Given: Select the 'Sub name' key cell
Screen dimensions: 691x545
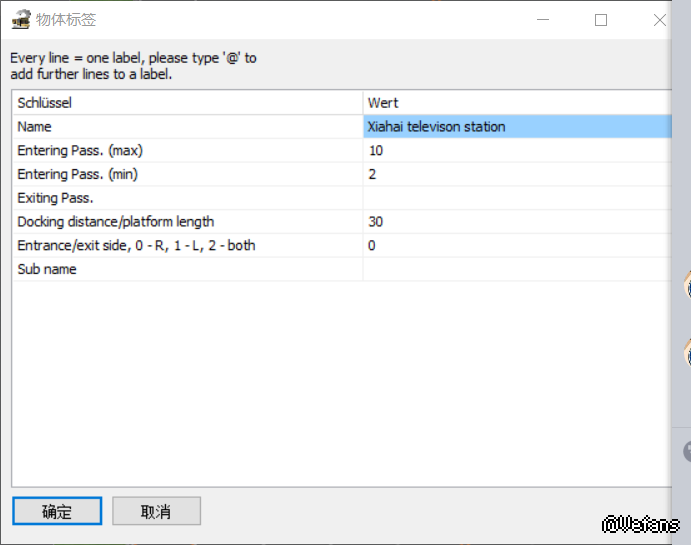Looking at the screenshot, I should pos(188,269).
